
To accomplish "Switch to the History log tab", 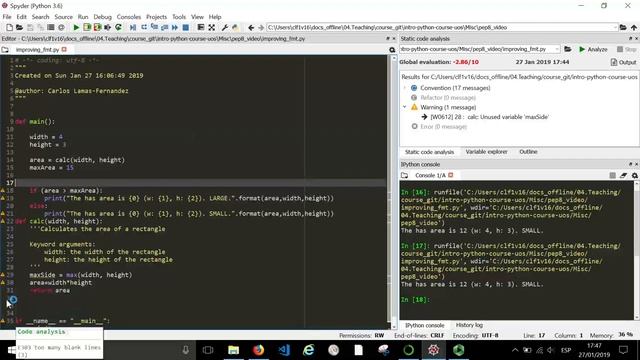I will [x=469, y=325].
